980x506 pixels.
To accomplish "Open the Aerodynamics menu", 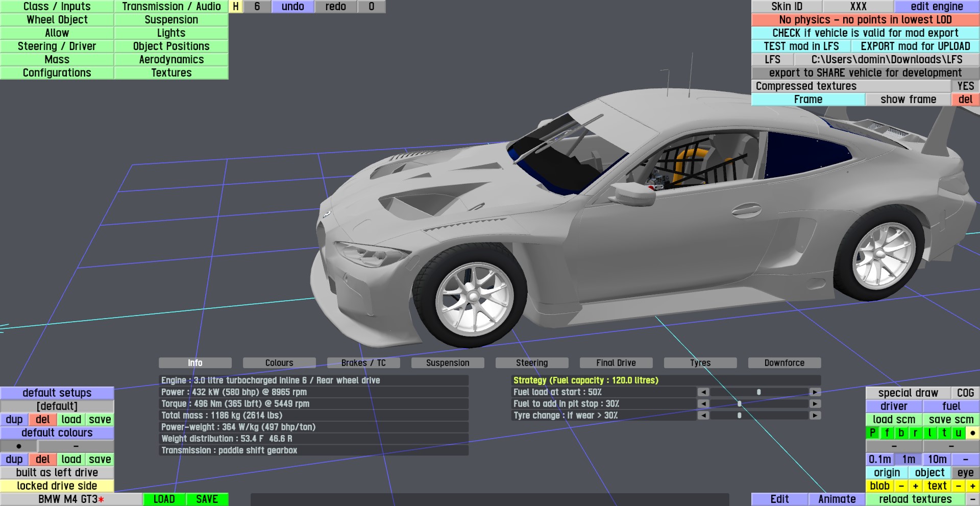I will tap(171, 60).
